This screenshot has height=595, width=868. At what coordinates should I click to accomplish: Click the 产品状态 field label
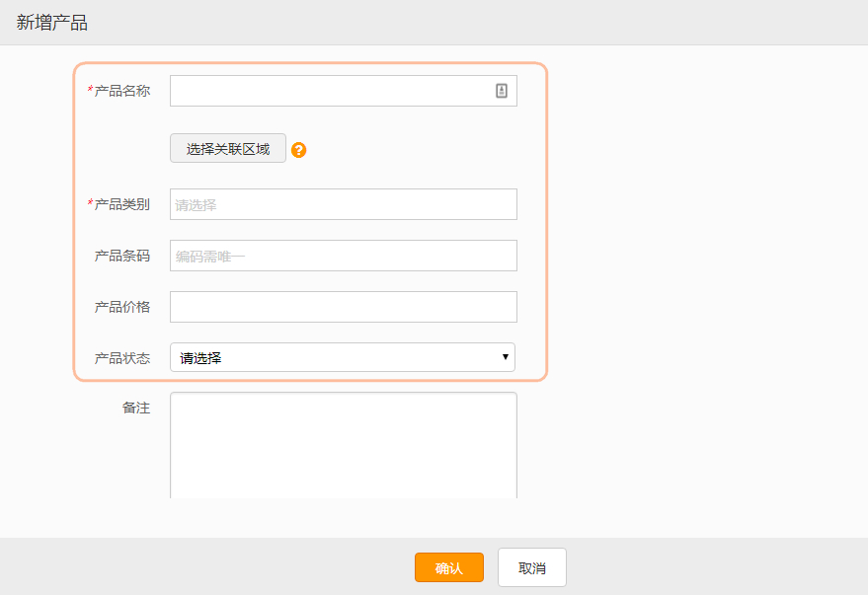tap(122, 358)
